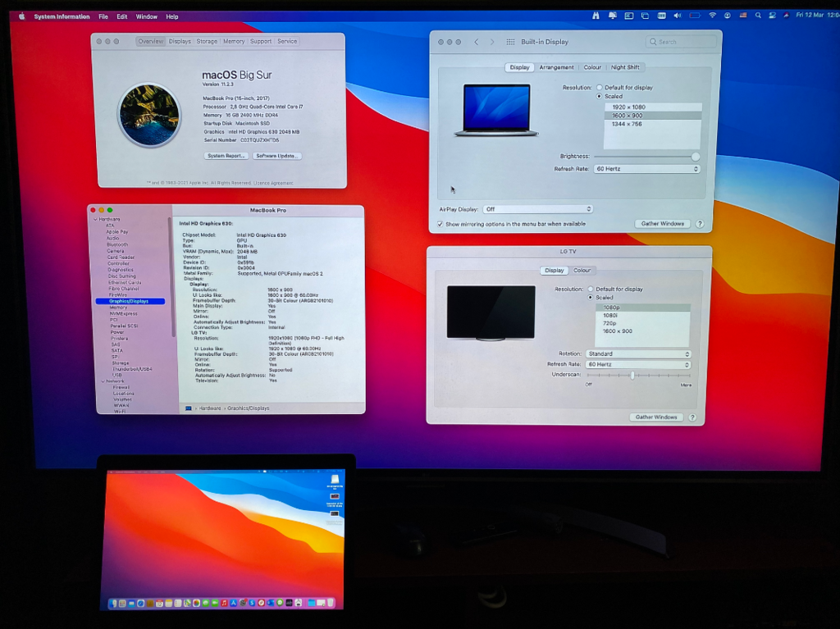Toggle Show mirroring options checkbox
This screenshot has width=840, height=629.
tap(441, 224)
